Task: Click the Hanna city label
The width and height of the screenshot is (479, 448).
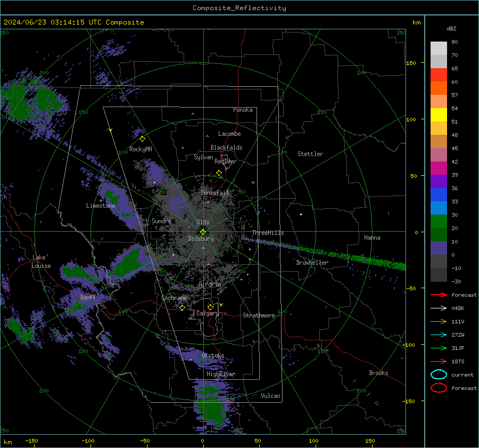Action: tap(372, 238)
